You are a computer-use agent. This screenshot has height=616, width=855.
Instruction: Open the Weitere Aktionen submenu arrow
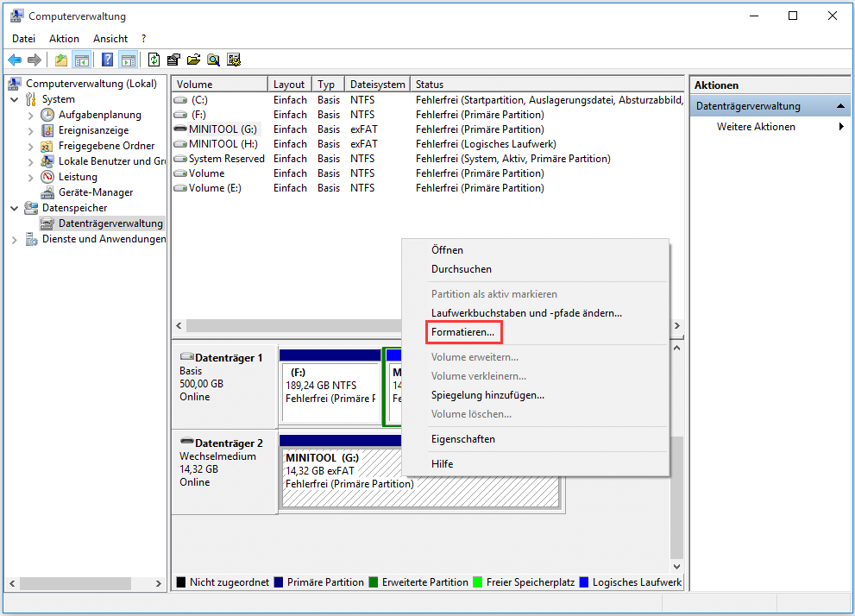(x=841, y=127)
